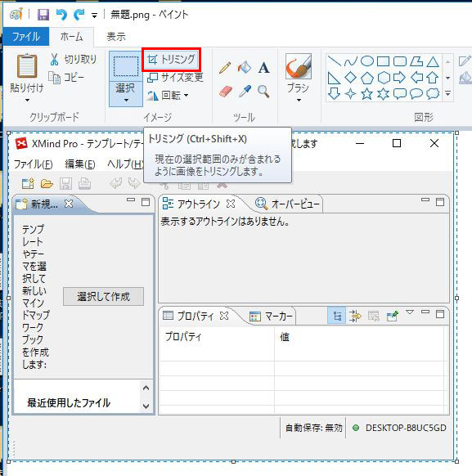Select the diamond shape
The height and width of the screenshot is (476, 472).
click(351, 78)
